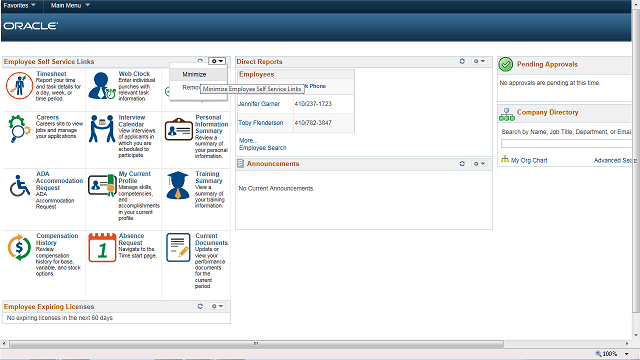Image resolution: width=640 pixels, height=360 pixels.
Task: Click the Training Summary graduate icon
Action: (178, 185)
